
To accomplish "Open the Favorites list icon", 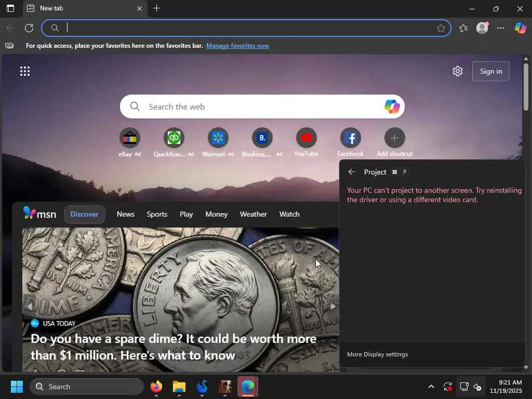I will click(x=463, y=28).
